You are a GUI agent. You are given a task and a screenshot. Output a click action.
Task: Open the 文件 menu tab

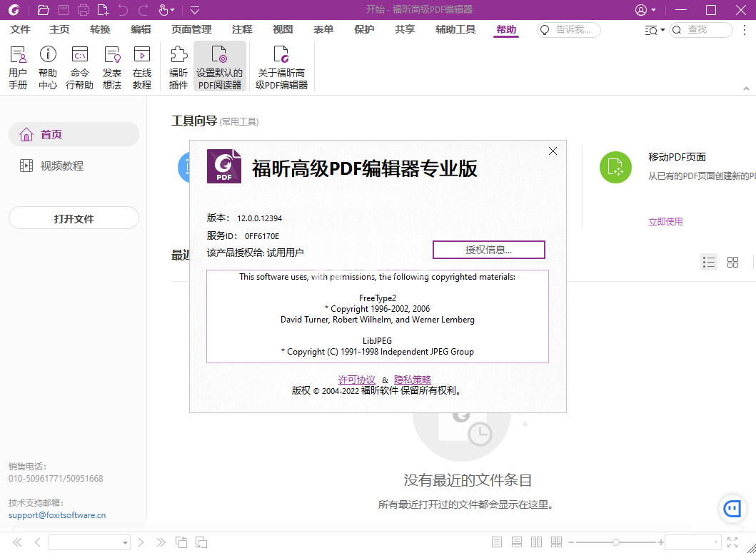point(20,30)
